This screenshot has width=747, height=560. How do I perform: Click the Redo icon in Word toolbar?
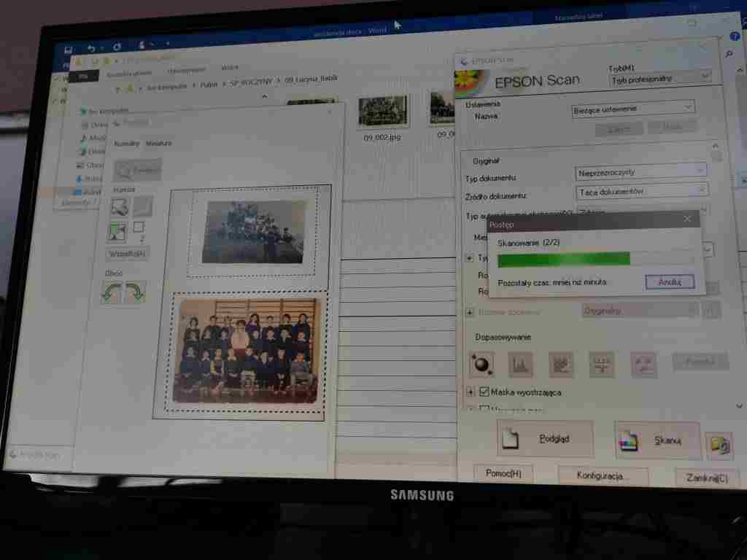pos(117,47)
